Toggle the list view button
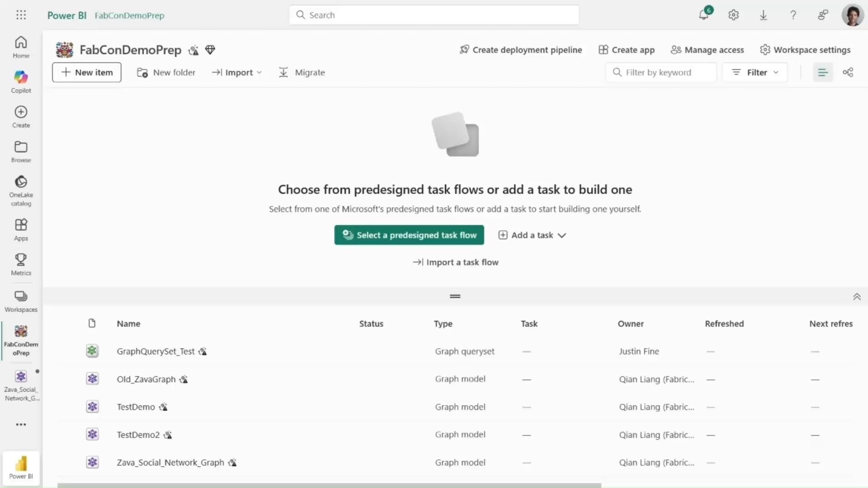 [822, 72]
